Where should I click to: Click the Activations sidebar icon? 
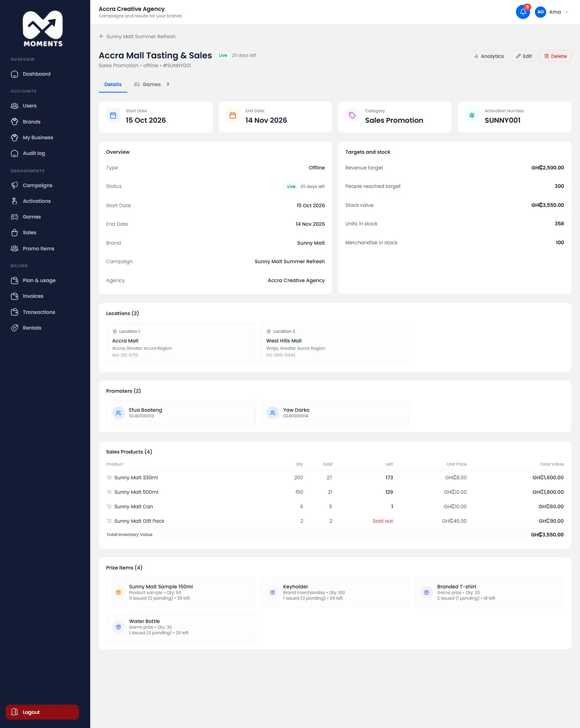click(x=14, y=201)
